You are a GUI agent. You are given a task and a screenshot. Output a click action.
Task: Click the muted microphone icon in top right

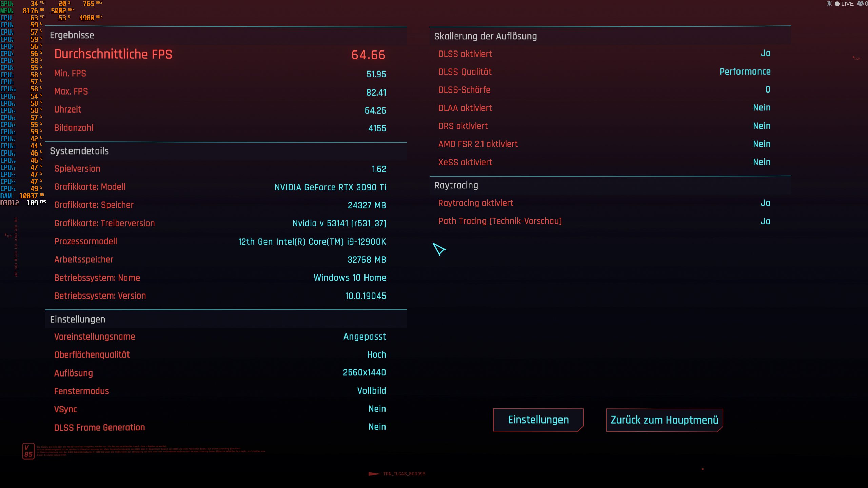click(830, 4)
